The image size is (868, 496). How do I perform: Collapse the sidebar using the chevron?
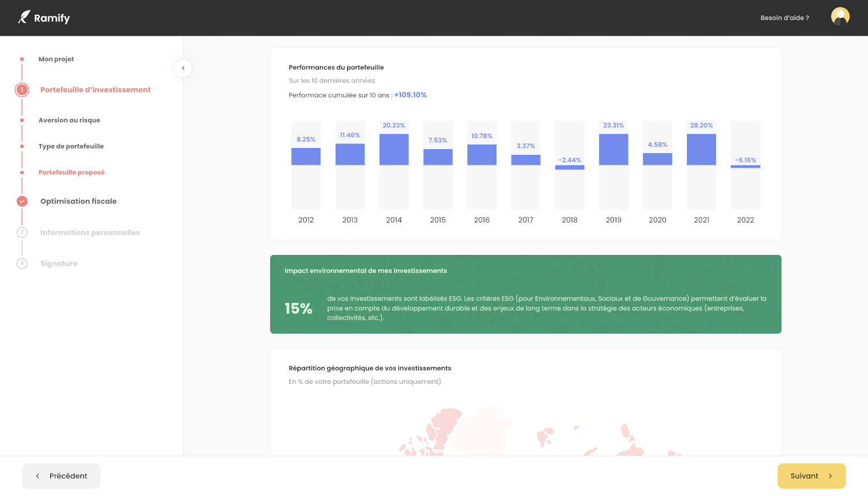coord(183,68)
